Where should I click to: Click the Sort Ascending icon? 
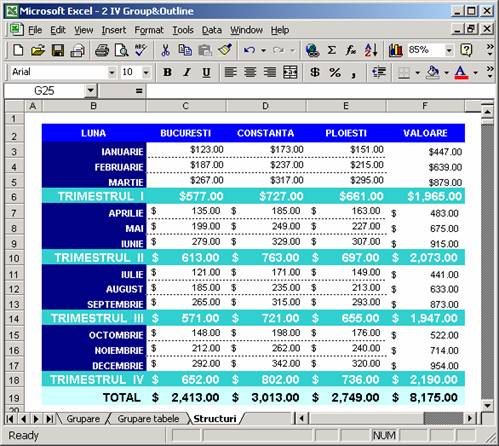(x=371, y=50)
